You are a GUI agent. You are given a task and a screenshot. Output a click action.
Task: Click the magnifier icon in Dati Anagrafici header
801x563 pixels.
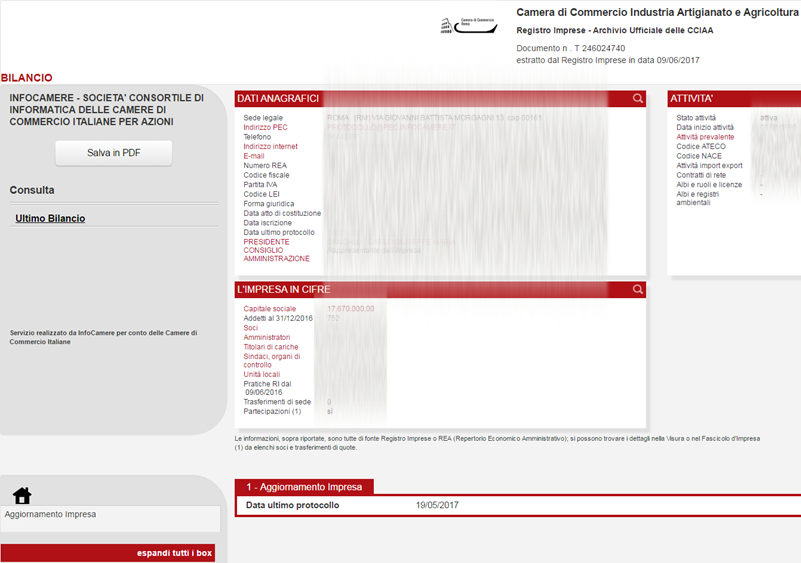[x=638, y=98]
